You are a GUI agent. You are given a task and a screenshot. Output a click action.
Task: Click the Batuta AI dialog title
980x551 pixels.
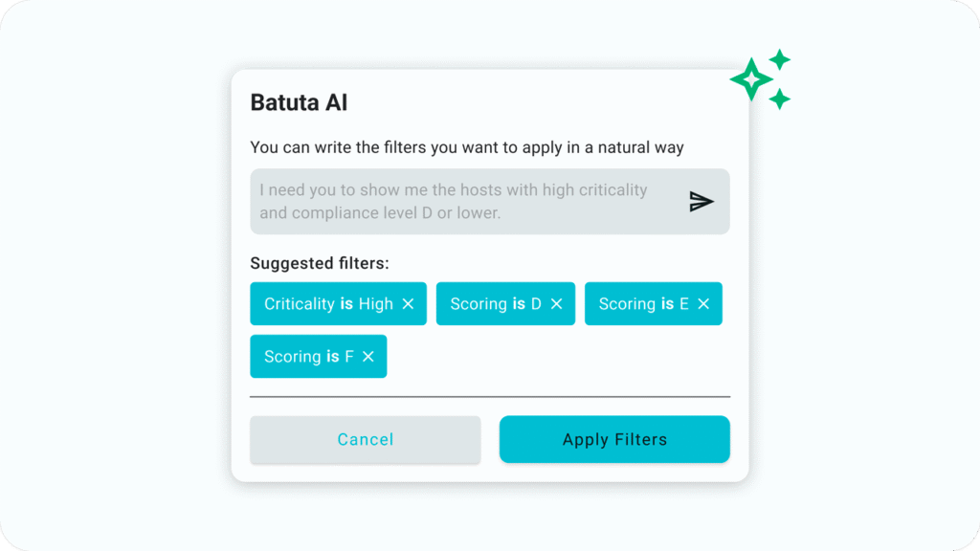pyautogui.click(x=299, y=102)
